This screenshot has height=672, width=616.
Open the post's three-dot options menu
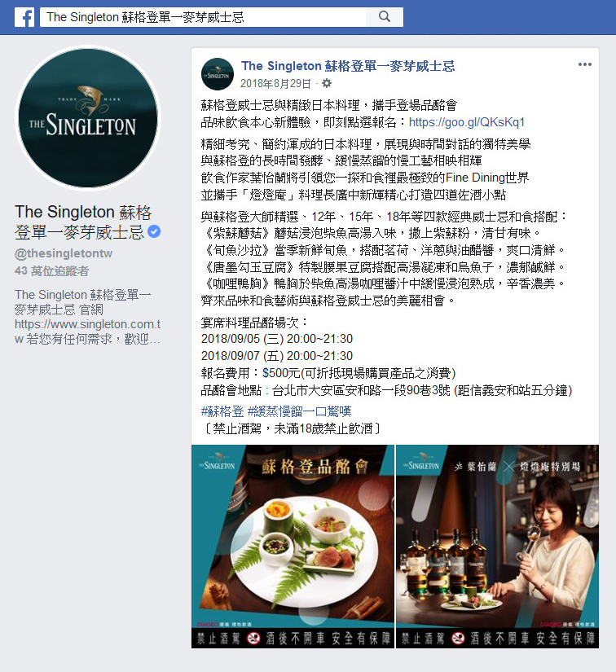[585, 64]
